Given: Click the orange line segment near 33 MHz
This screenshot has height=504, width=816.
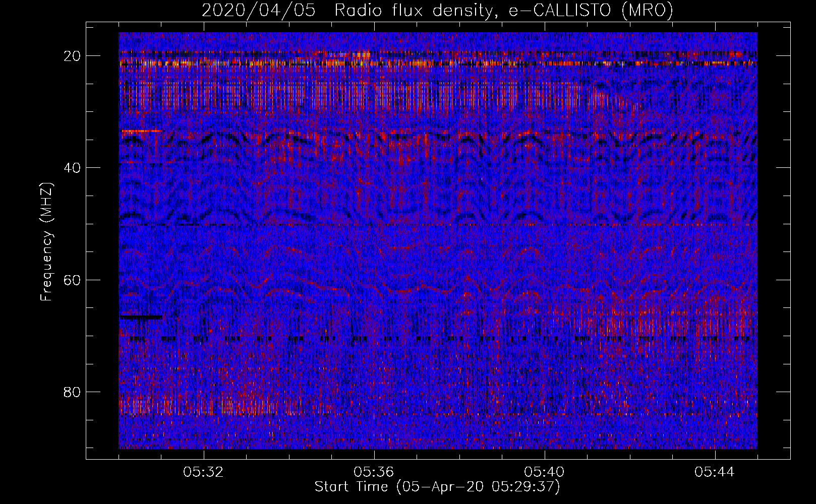Looking at the screenshot, I should click(x=141, y=131).
